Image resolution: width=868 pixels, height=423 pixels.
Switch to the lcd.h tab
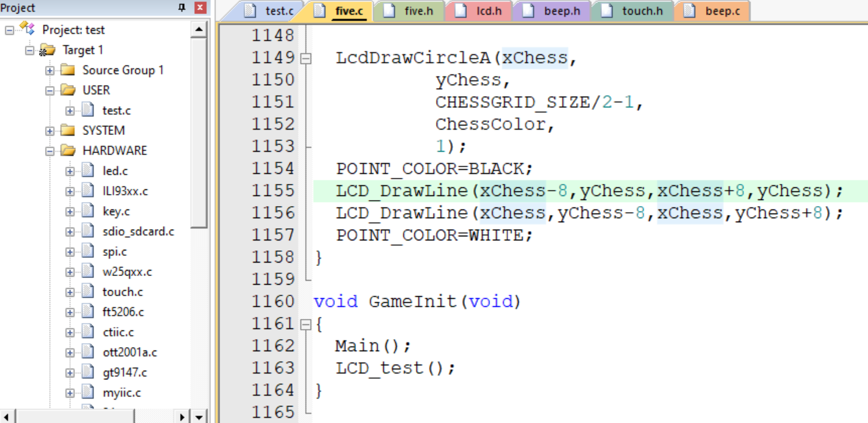point(479,11)
